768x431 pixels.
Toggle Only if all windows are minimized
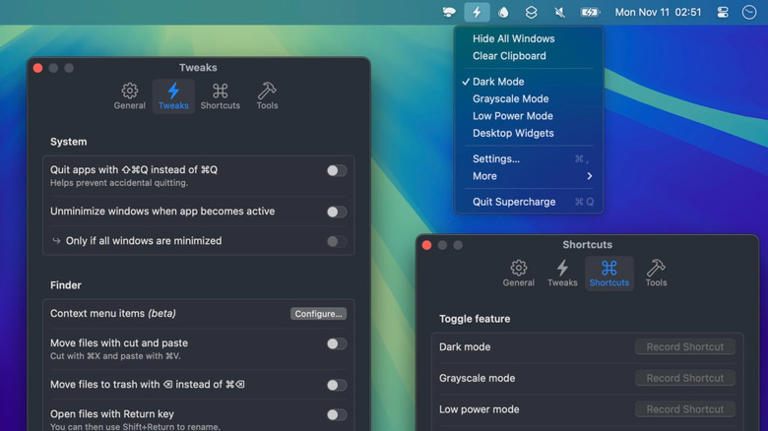[x=336, y=241]
